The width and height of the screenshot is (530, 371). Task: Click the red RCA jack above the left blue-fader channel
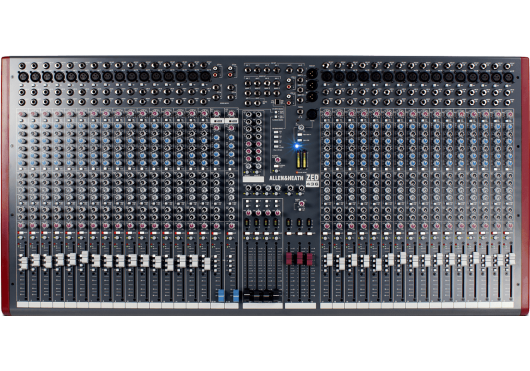(215, 75)
